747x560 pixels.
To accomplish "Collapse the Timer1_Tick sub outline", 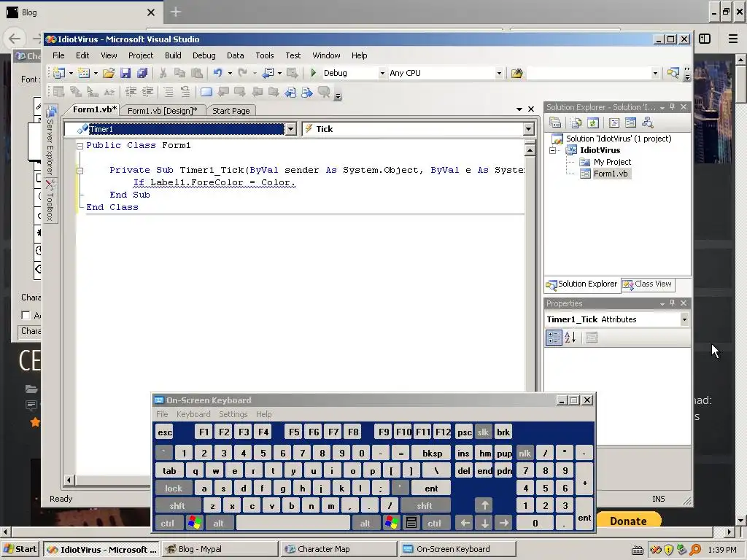I will pos(80,171).
